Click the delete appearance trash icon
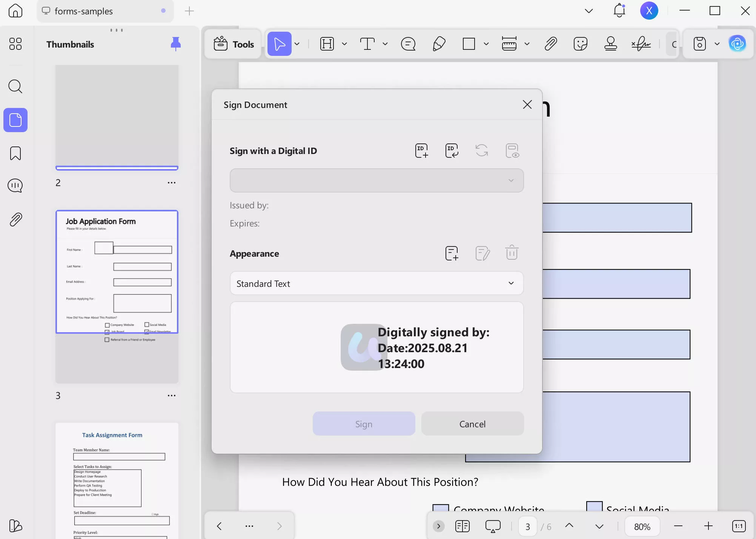This screenshot has height=539, width=756. click(512, 253)
